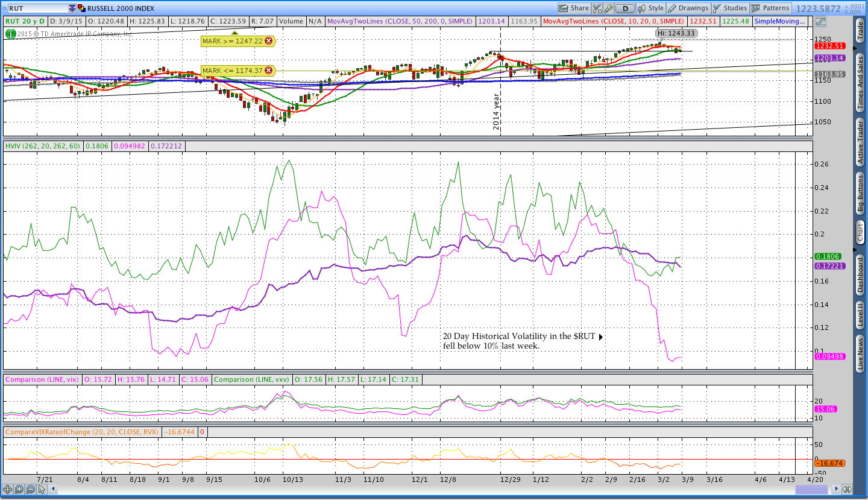Click the Volume header cell

[x=292, y=21]
